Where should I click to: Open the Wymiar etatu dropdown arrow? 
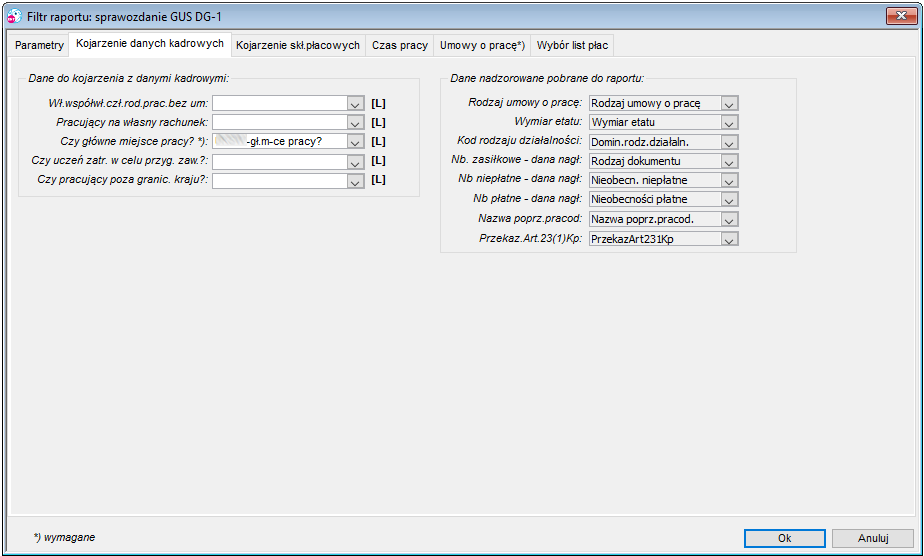pos(730,123)
